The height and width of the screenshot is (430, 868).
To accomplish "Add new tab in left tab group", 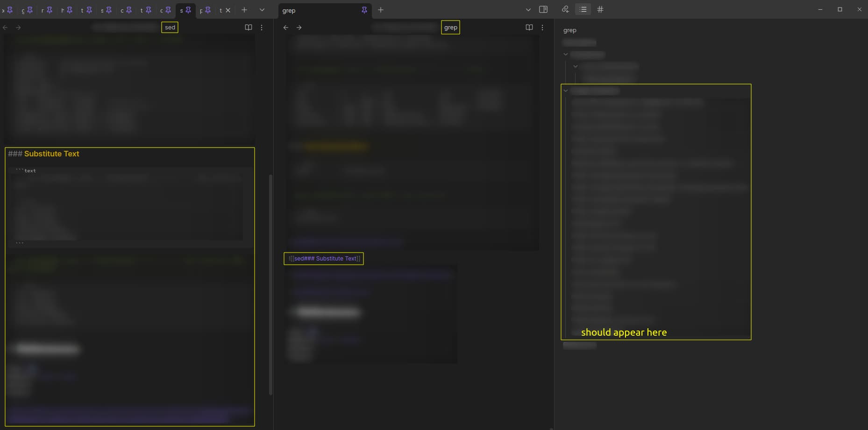I will pos(244,10).
